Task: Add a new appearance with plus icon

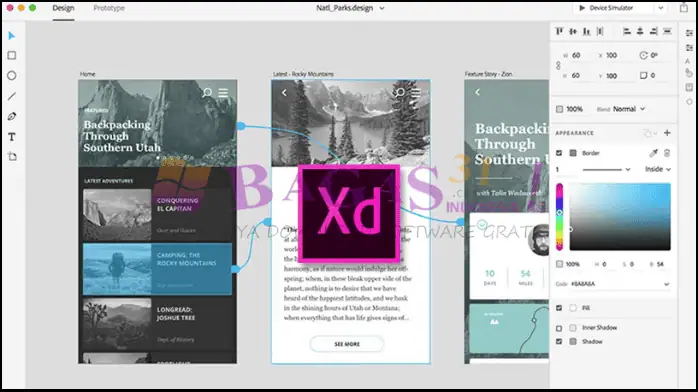Action: pos(667,133)
